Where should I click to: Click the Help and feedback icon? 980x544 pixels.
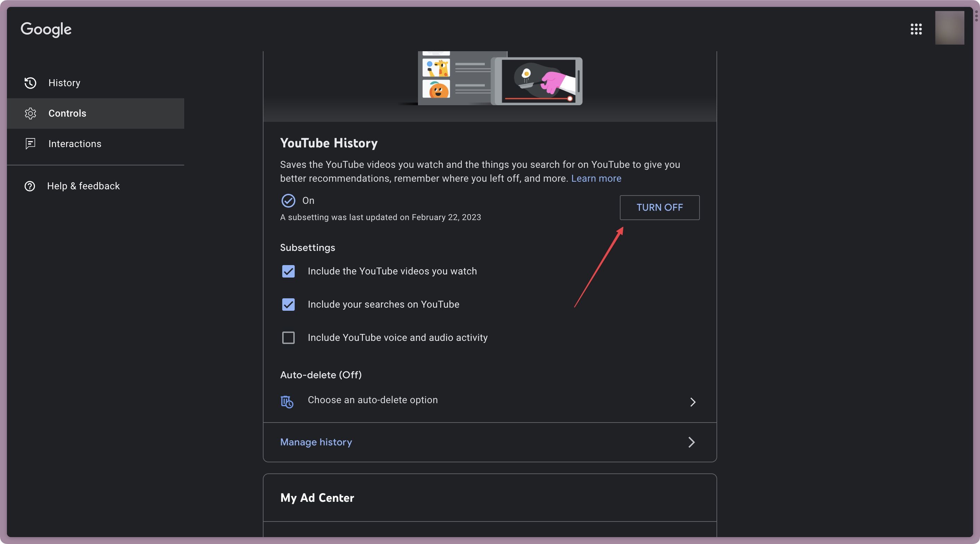pos(29,186)
